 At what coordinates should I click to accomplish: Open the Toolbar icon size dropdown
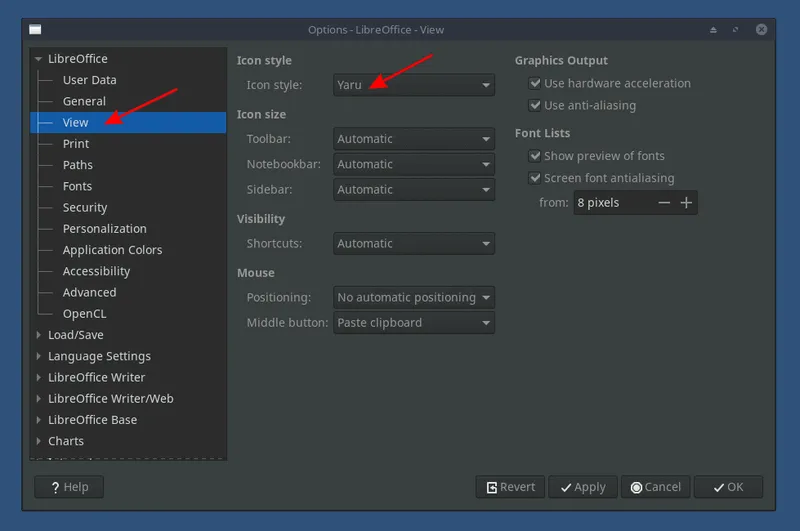pyautogui.click(x=414, y=139)
